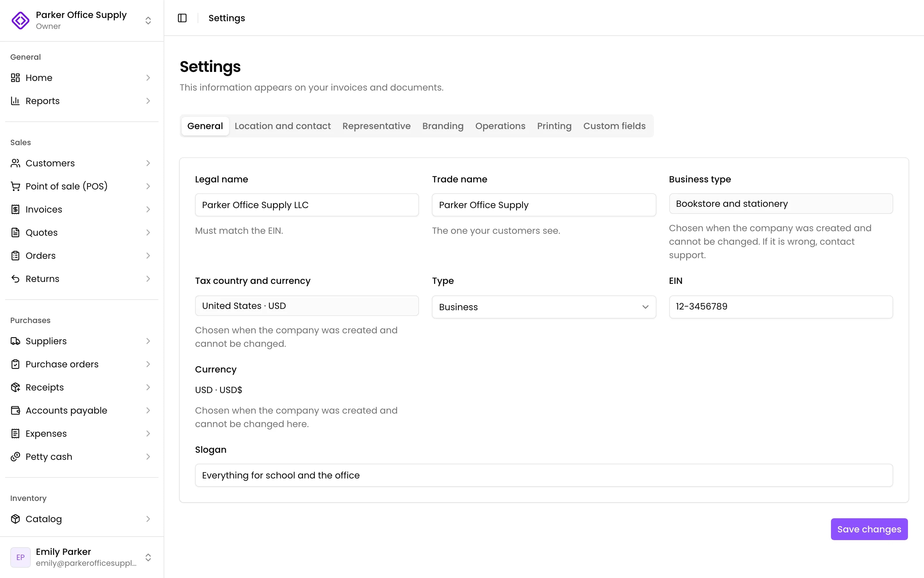
Task: Click the Expenses receipt icon
Action: [x=15, y=433]
